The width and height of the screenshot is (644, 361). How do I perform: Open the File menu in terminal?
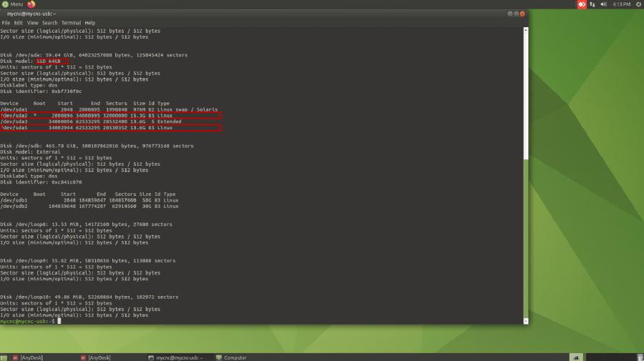click(6, 23)
